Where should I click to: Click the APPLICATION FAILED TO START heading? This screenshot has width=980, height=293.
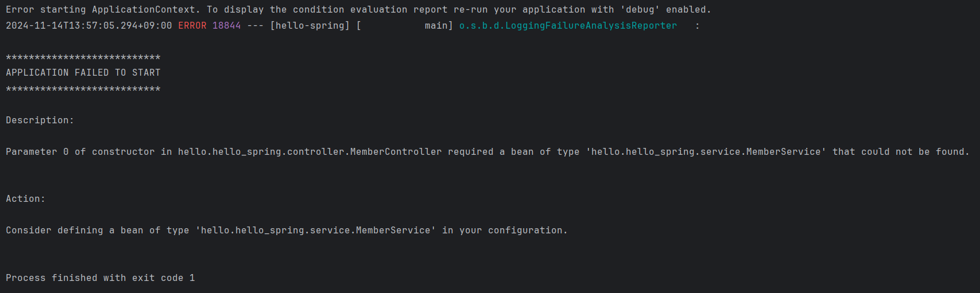pyautogui.click(x=83, y=73)
